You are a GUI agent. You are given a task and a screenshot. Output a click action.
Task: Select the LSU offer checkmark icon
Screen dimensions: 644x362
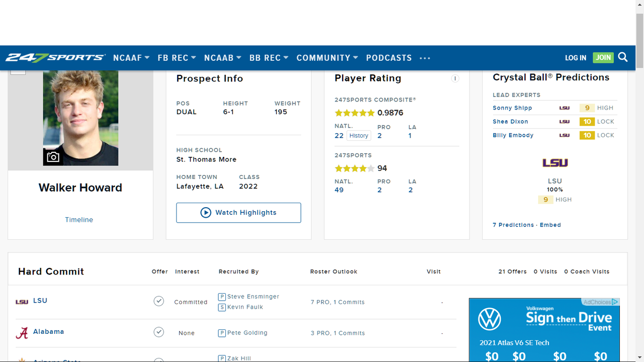point(158,301)
